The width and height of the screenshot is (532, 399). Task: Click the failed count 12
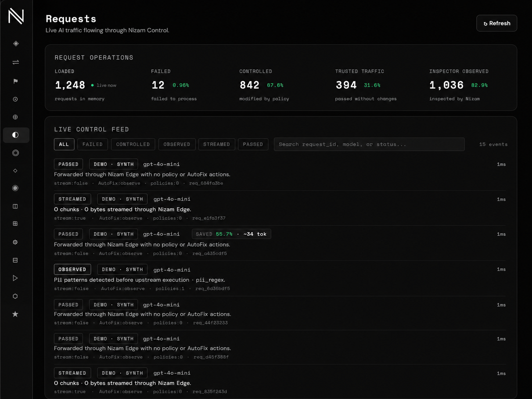pos(158,85)
